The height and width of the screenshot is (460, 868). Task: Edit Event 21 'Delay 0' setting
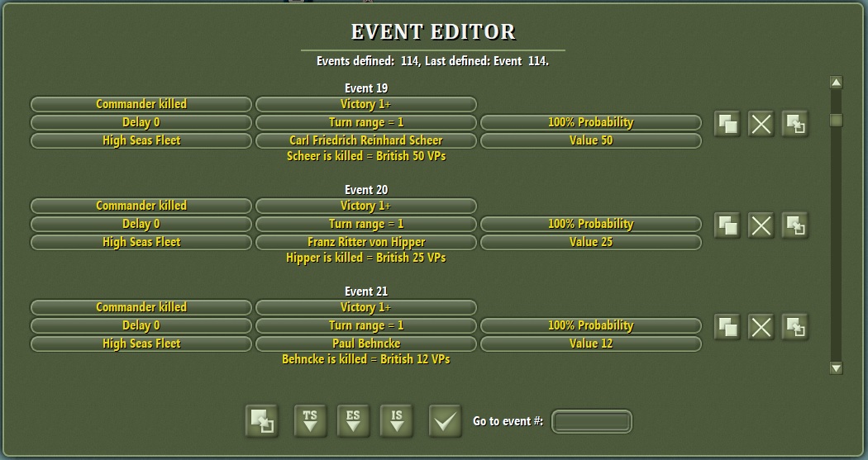(141, 326)
